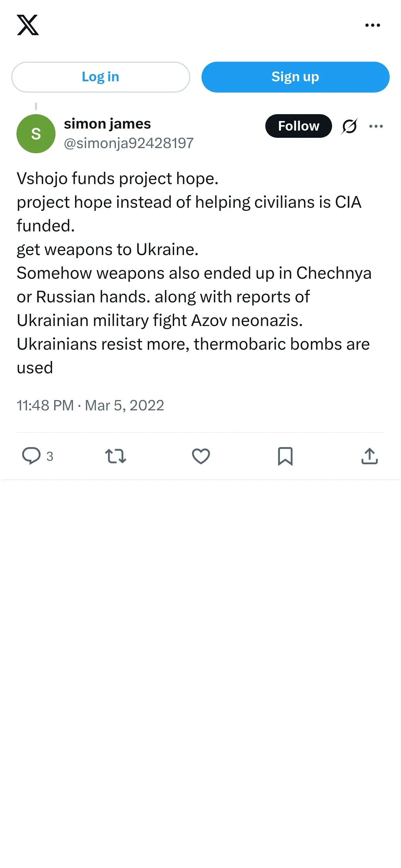Image resolution: width=401 pixels, height=868 pixels.
Task: Expand the tweet's three-dot more menu
Action: (x=376, y=126)
